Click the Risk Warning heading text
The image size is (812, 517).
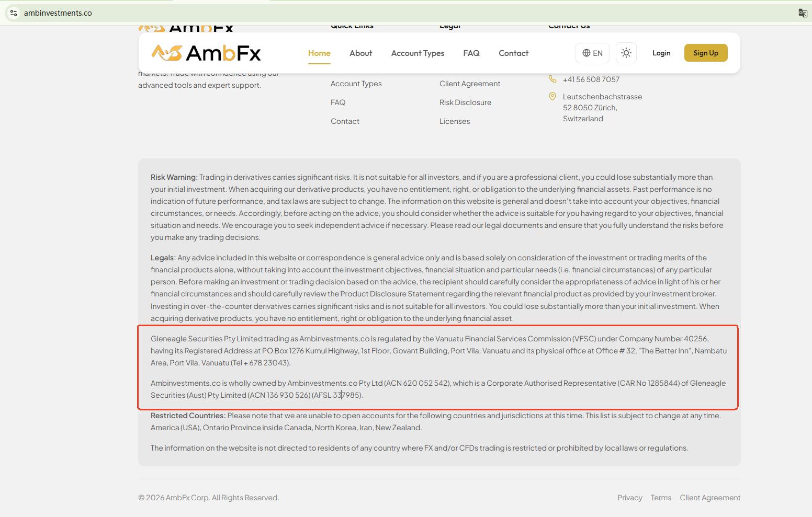pyautogui.click(x=174, y=177)
